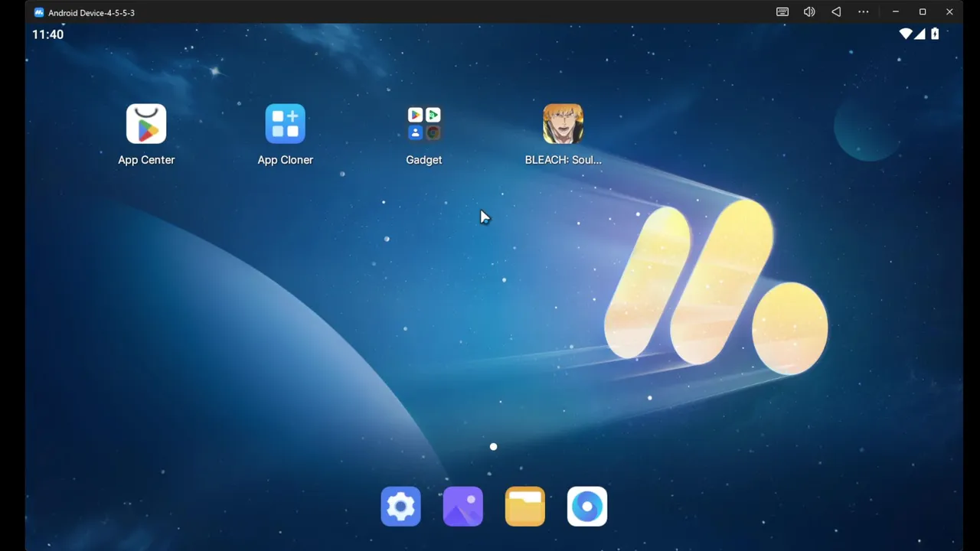
Task: Maximize the Android Device window
Action: point(923,12)
